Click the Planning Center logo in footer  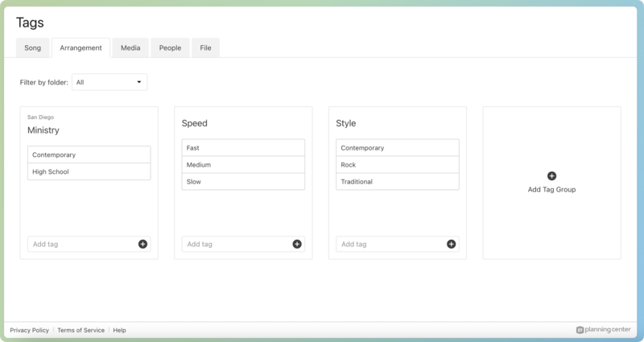pyautogui.click(x=603, y=329)
